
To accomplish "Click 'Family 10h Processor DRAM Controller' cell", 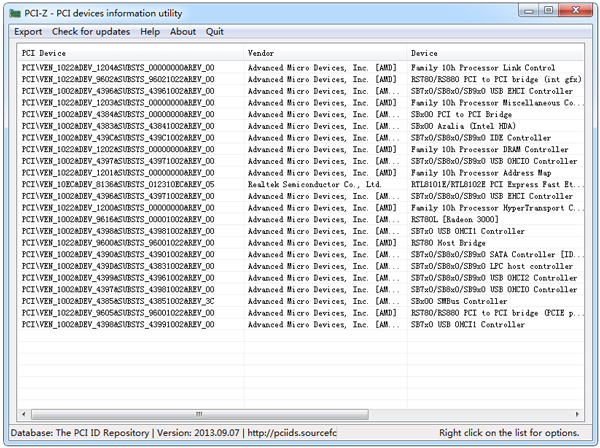I will click(490, 149).
